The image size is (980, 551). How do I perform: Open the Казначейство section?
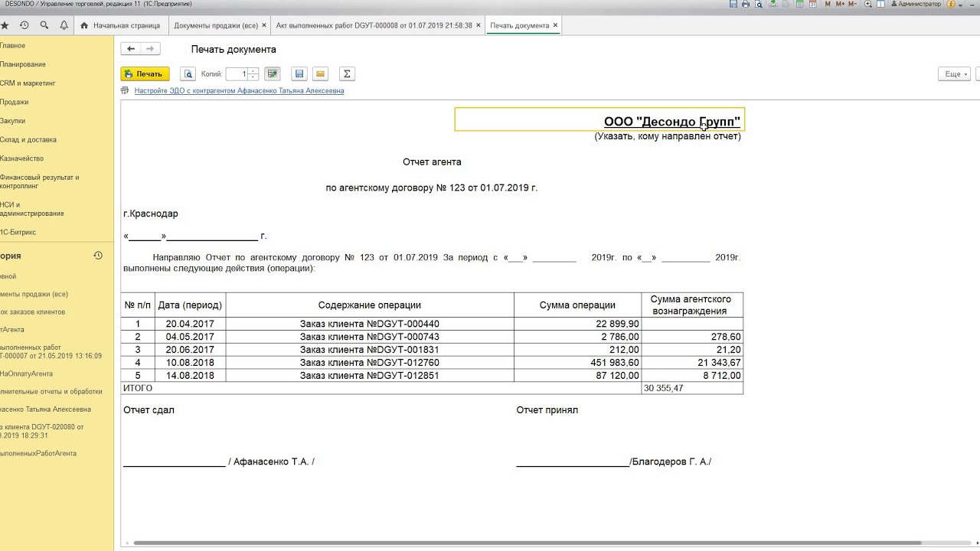[21, 158]
